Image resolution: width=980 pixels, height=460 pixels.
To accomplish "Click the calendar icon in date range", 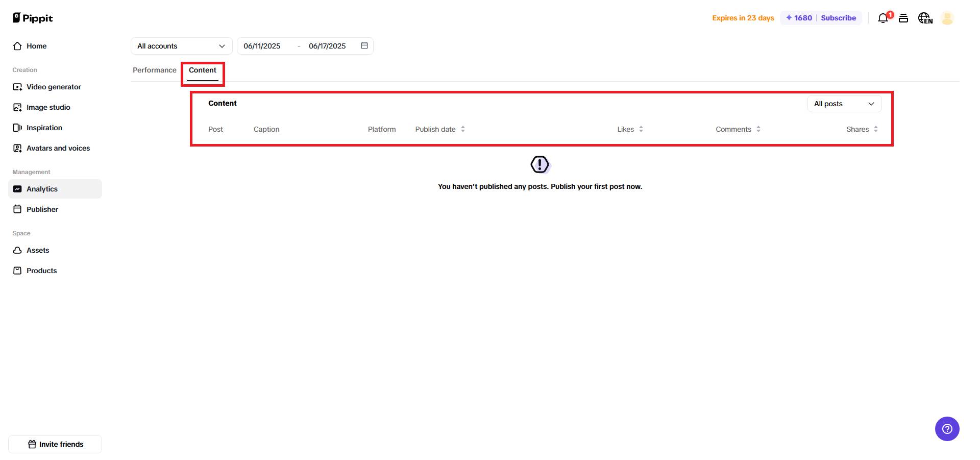I will [364, 45].
